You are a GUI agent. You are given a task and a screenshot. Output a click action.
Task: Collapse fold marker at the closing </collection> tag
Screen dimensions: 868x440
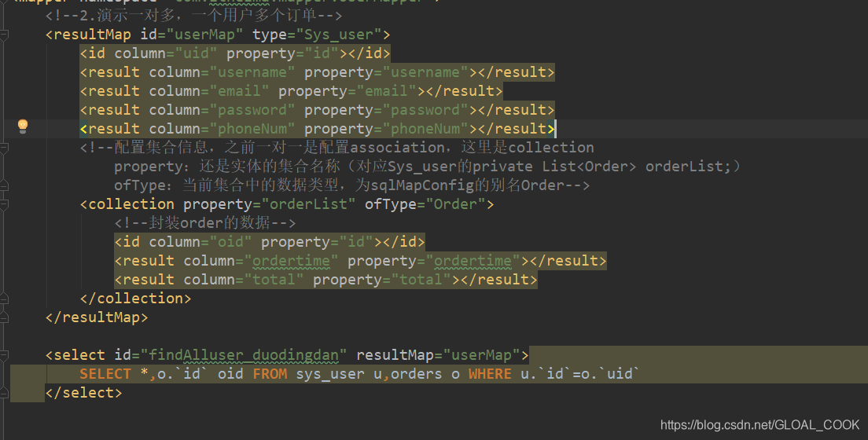point(4,299)
